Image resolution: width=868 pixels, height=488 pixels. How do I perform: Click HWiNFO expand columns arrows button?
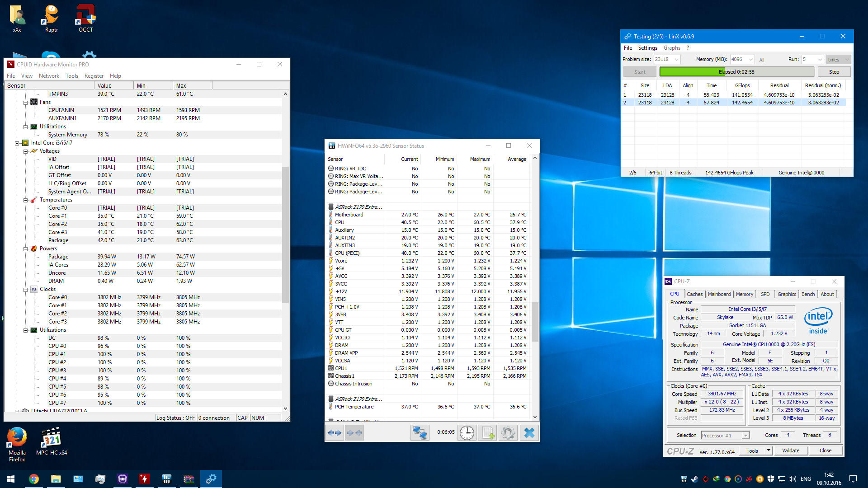point(335,433)
